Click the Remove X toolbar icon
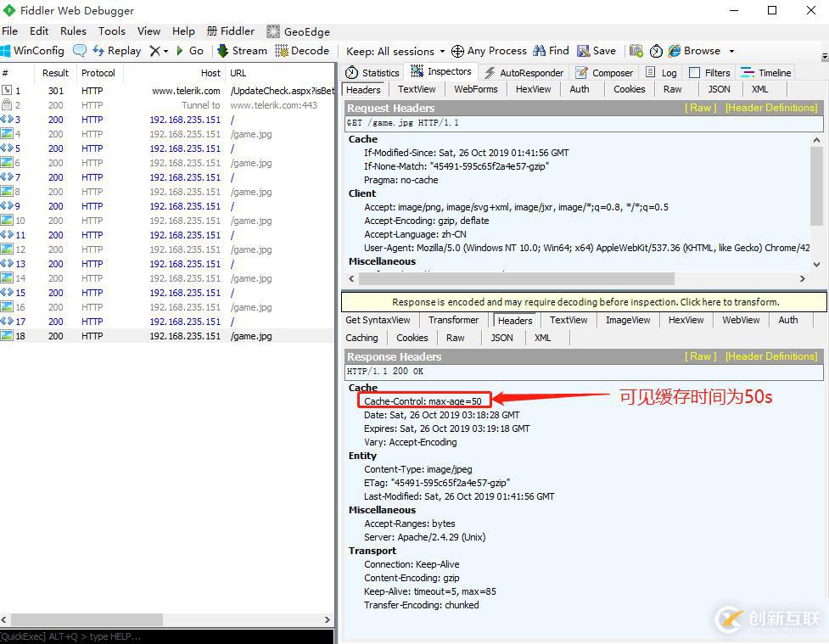The height and width of the screenshot is (644, 829). pyautogui.click(x=155, y=51)
